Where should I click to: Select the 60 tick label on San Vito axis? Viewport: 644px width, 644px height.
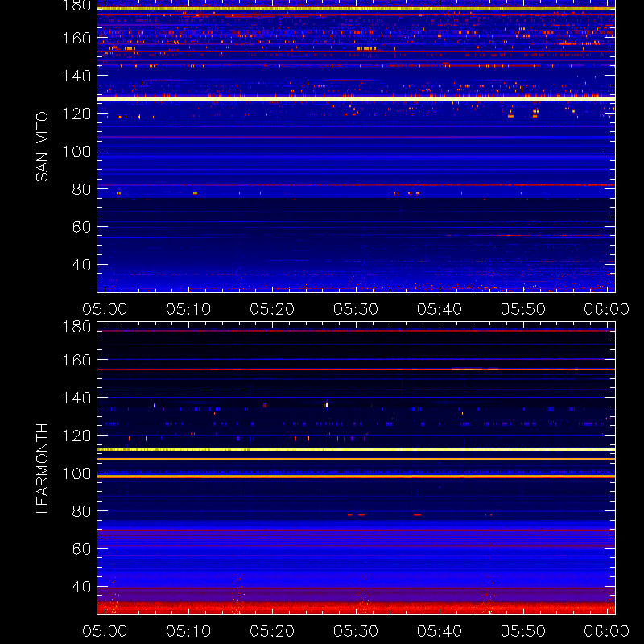(82, 227)
